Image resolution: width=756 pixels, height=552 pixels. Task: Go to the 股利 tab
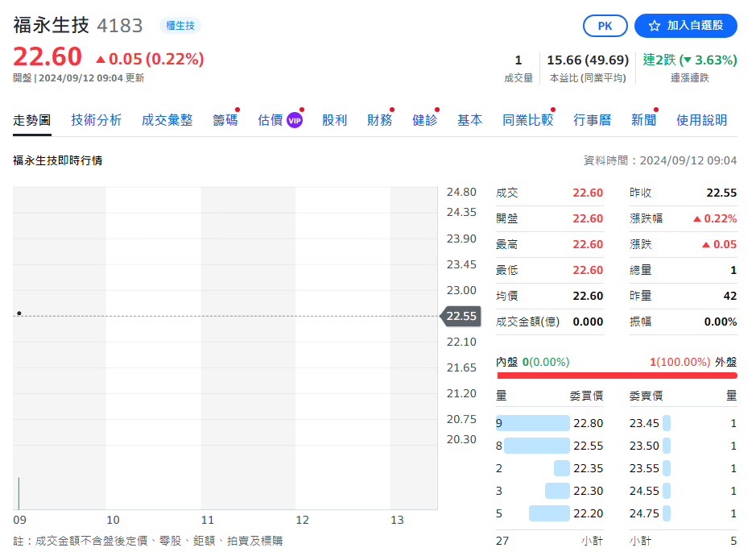coord(335,120)
